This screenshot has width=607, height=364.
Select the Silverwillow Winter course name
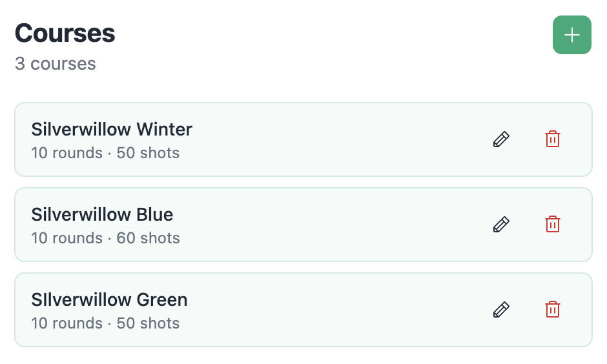(x=112, y=129)
